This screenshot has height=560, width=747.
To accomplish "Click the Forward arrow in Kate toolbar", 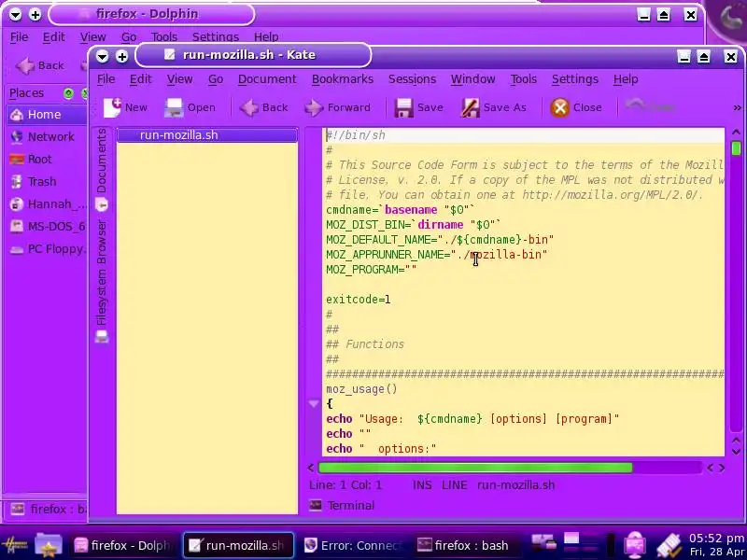I will coord(314,107).
